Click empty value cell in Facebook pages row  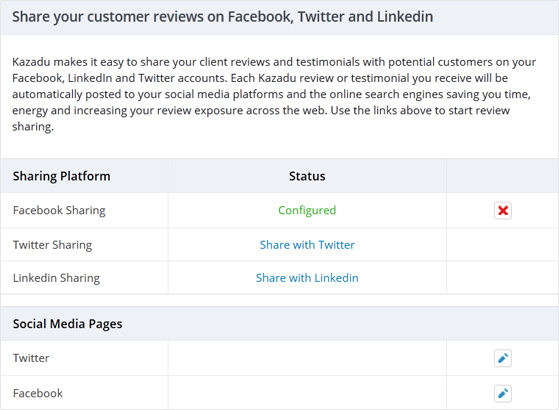coord(307,393)
